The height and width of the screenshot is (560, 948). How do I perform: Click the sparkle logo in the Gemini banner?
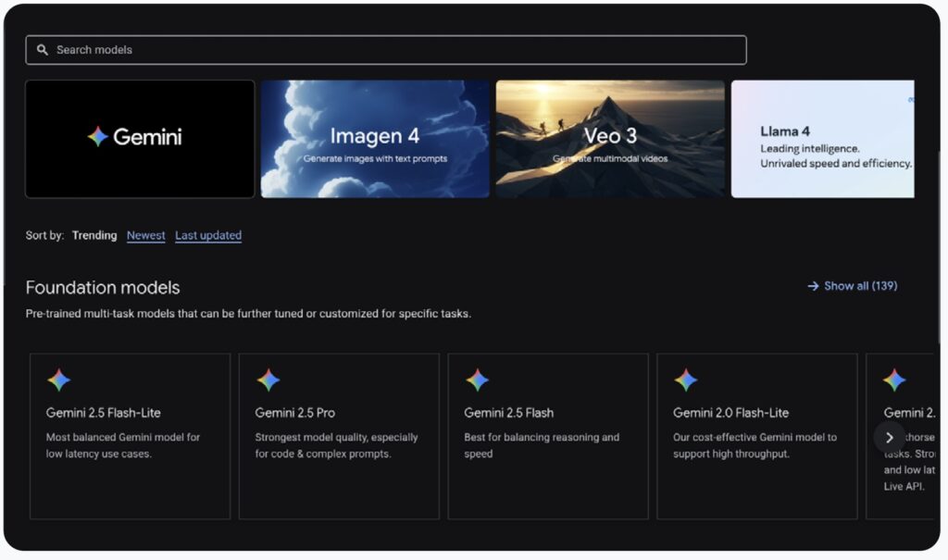point(98,137)
